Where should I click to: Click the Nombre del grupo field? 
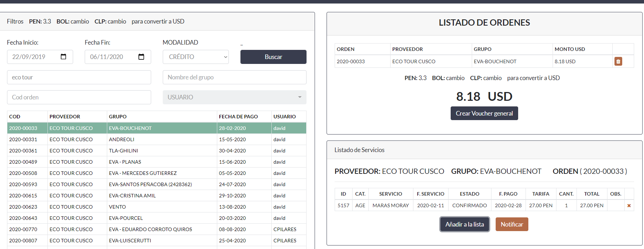[234, 77]
